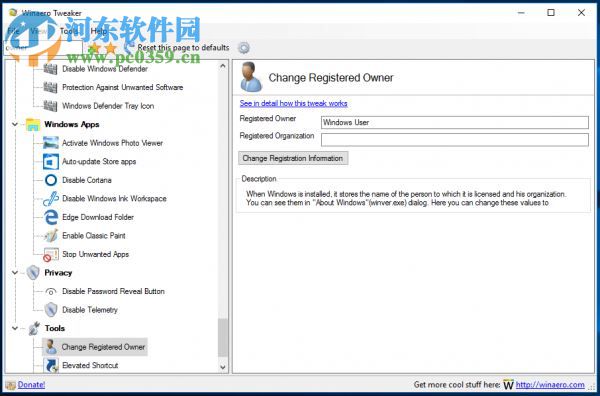Click the tree scrollbar up arrow

(x=223, y=66)
